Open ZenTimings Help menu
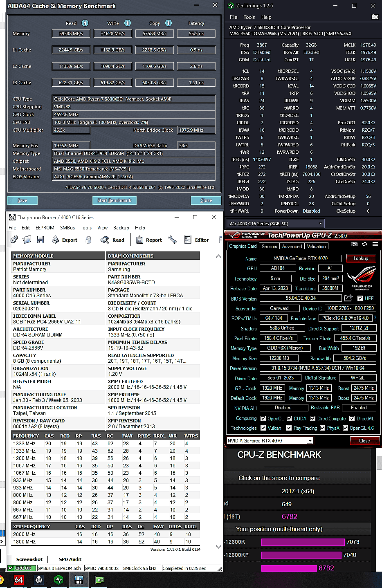This screenshot has width=382, height=588. click(266, 17)
